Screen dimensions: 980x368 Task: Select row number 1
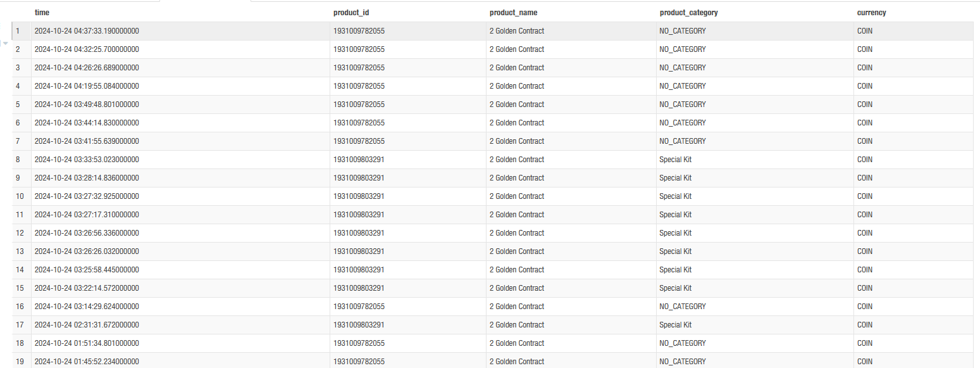18,31
